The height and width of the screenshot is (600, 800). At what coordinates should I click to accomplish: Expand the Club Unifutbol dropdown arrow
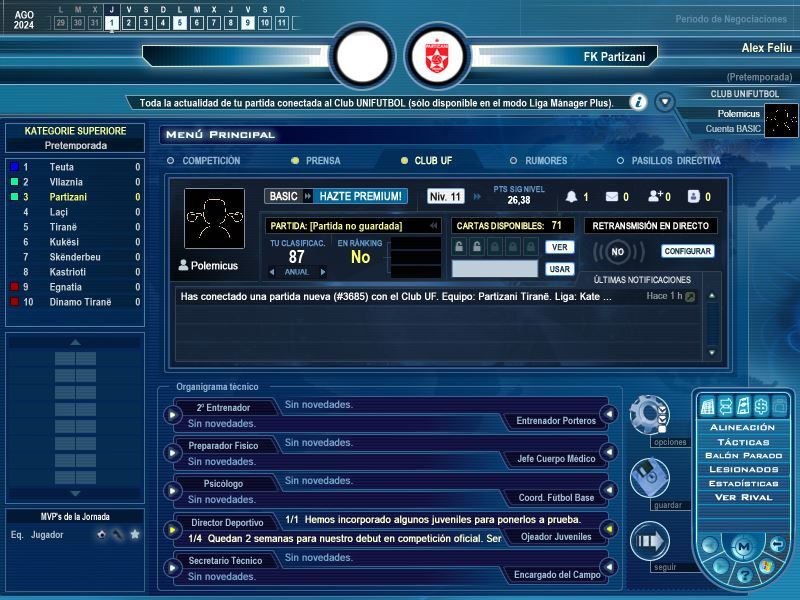(x=665, y=102)
